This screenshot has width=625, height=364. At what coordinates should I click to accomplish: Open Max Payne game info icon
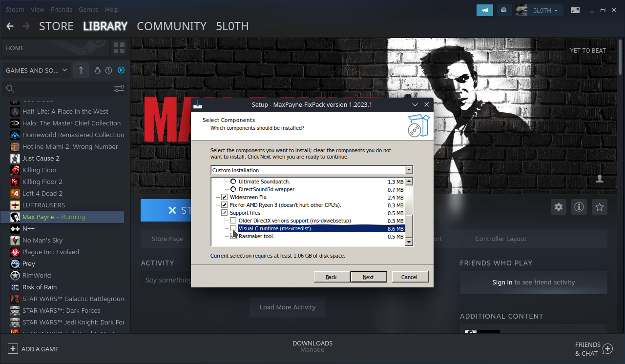pyautogui.click(x=579, y=207)
